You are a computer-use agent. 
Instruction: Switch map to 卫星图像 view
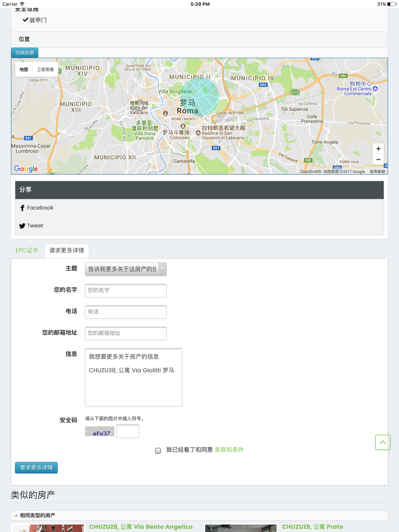pos(45,69)
